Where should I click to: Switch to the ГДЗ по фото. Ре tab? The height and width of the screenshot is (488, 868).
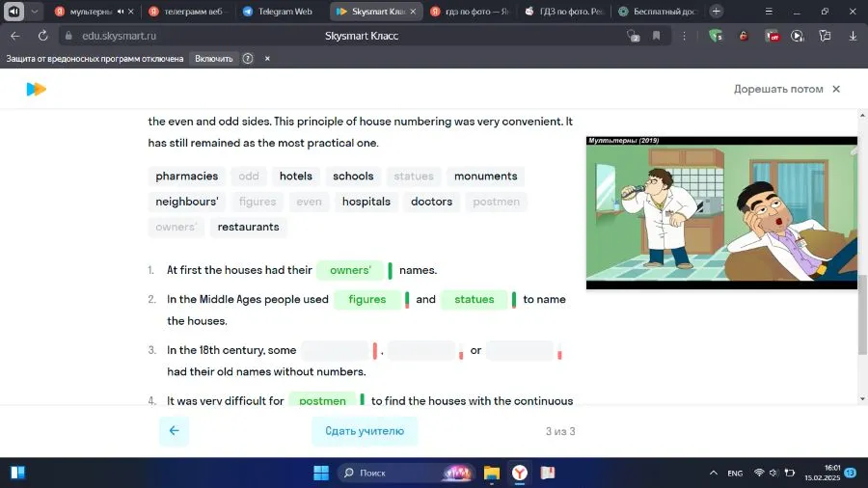tap(564, 11)
